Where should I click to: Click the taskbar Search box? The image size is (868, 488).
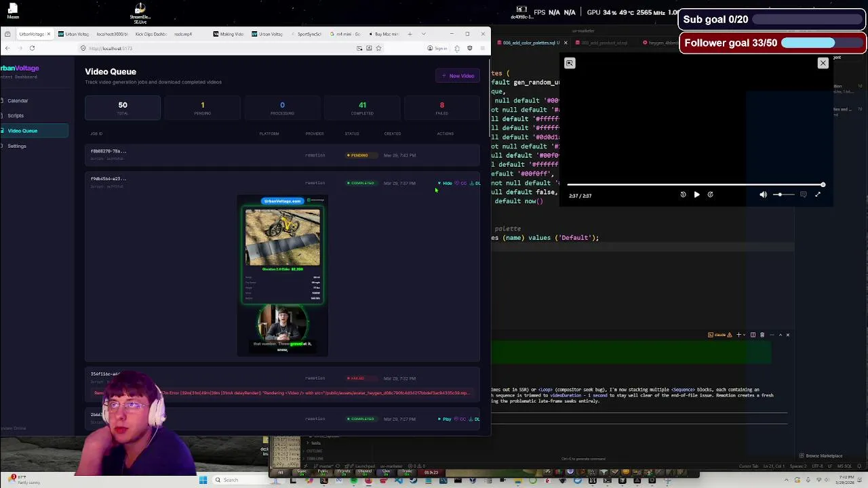(x=240, y=480)
